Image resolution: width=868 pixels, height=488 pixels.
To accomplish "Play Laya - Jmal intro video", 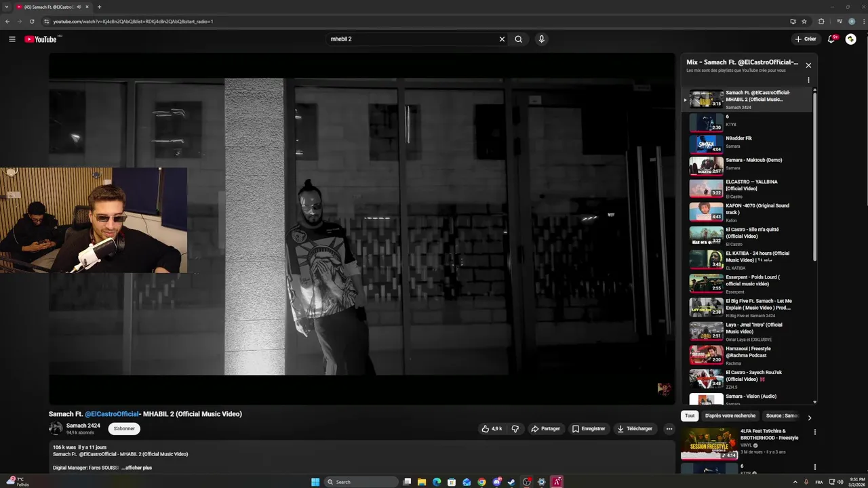I will point(747,331).
